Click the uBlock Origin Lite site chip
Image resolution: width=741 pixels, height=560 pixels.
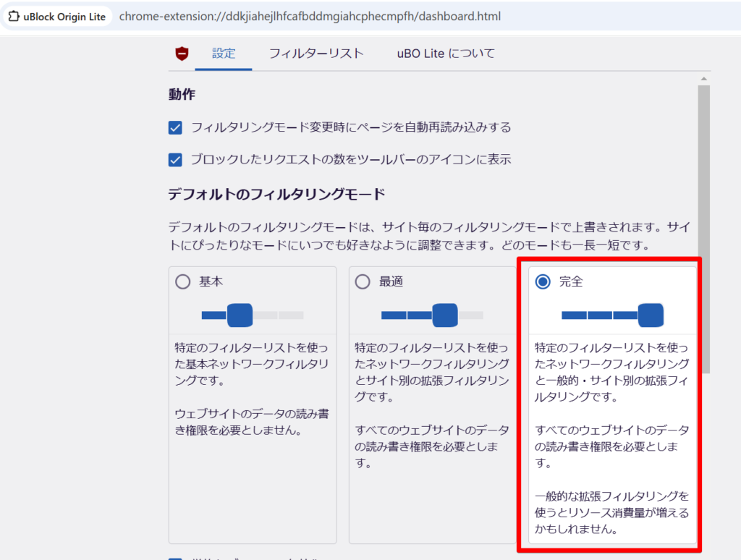(x=57, y=17)
